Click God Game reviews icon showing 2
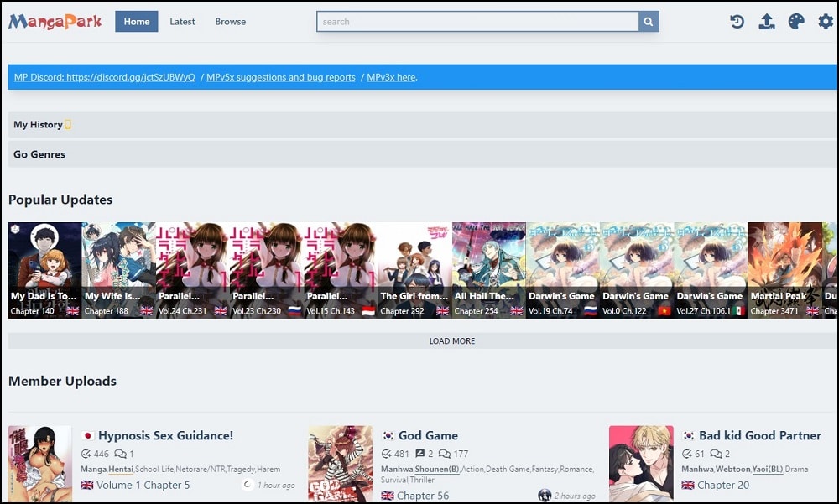 click(x=420, y=454)
